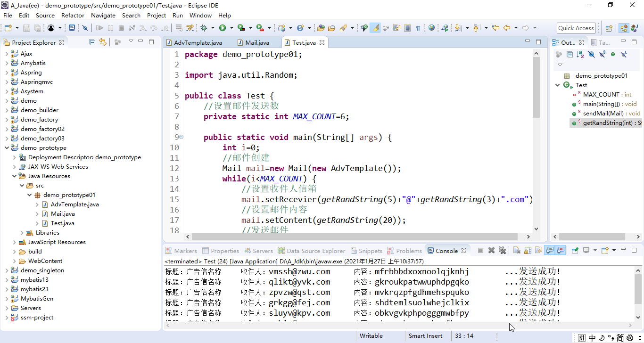
Task: Toggle Show Console on Standard Out change
Action: click(x=550, y=251)
